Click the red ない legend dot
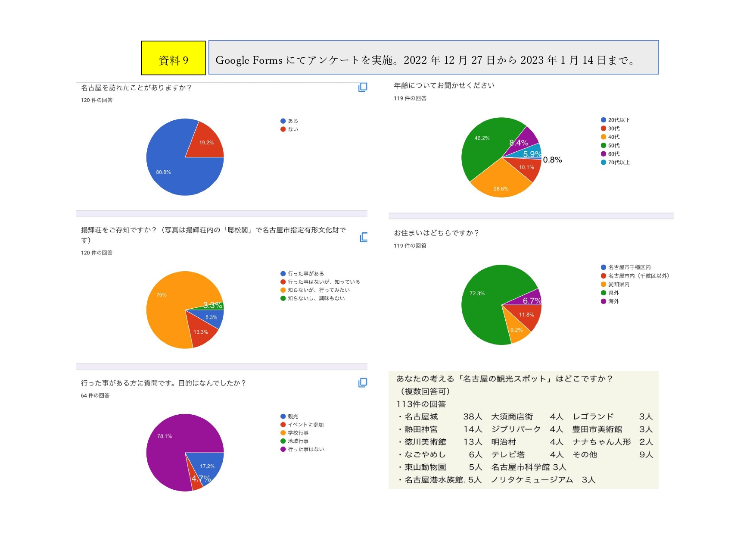This screenshot has height=535, width=756. point(283,129)
